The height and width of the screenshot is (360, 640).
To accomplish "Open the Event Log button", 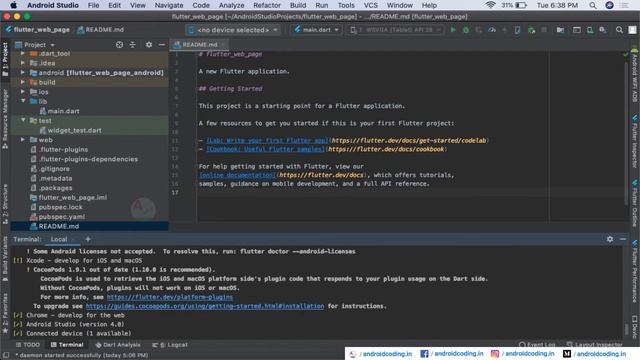I will pos(537,345).
